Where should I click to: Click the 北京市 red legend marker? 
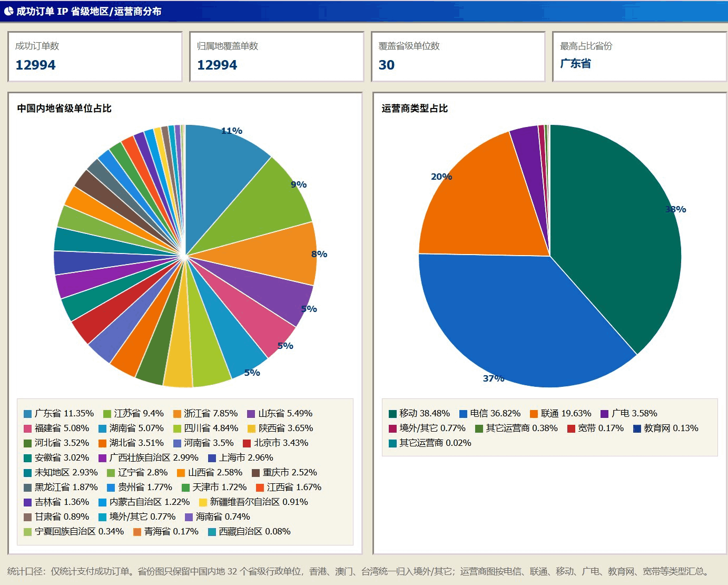pyautogui.click(x=247, y=443)
